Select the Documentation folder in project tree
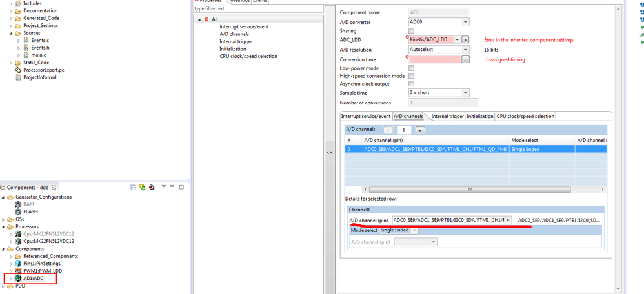Viewport: 644px width, 294px height. pyautogui.click(x=40, y=11)
